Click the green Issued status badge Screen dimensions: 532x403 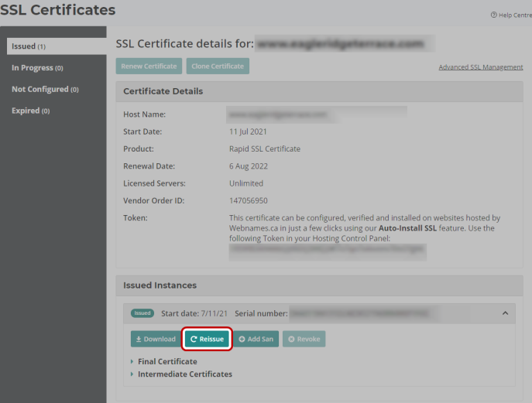coord(142,313)
